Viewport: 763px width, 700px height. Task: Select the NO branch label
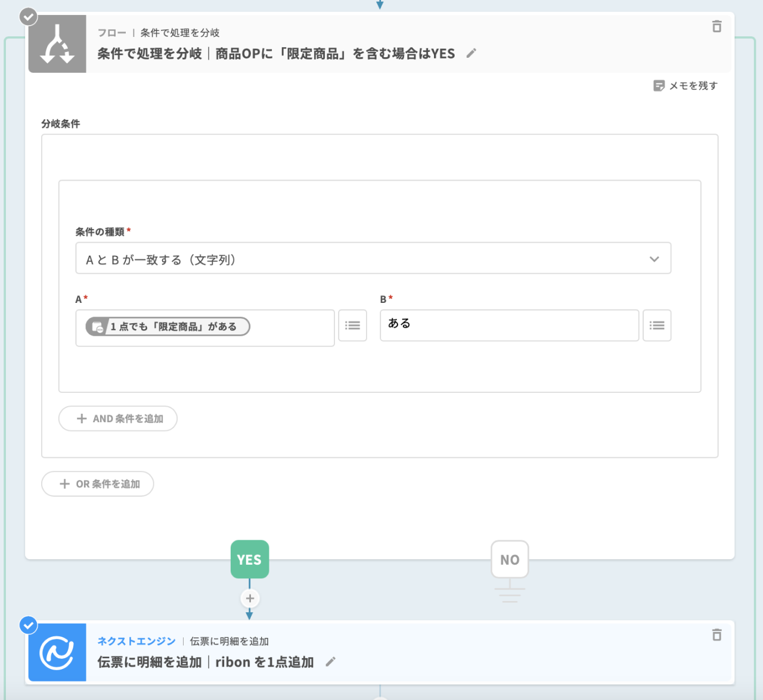point(510,559)
